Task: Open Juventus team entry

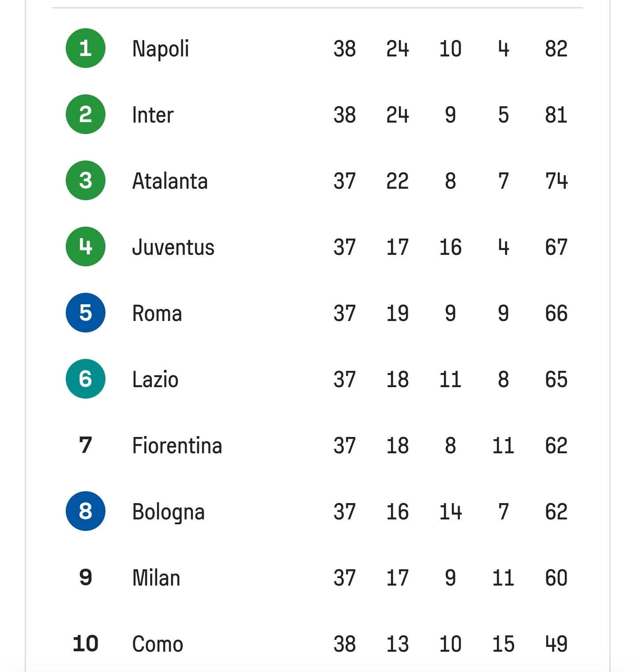Action: tap(173, 247)
